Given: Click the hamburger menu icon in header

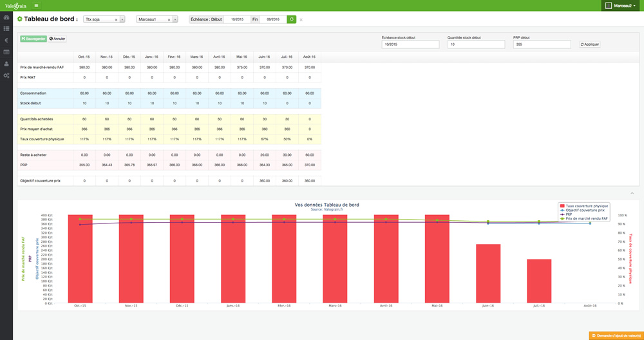Looking at the screenshot, I should (36, 5).
